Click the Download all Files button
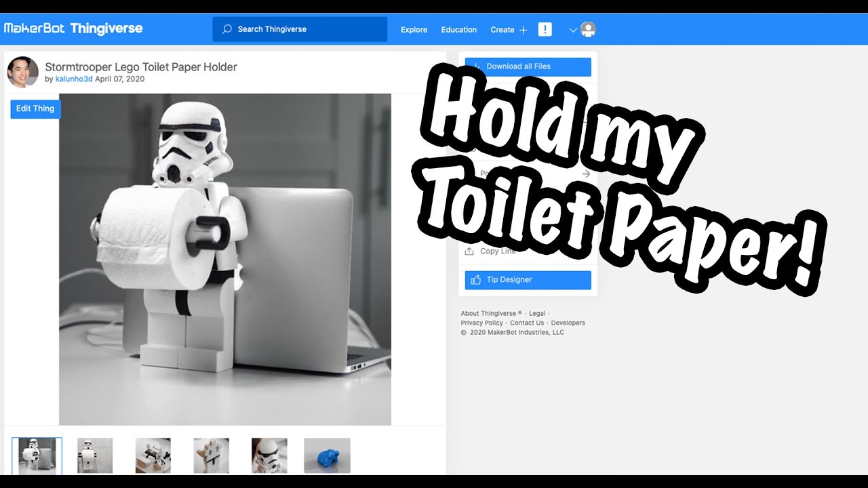Image resolution: width=868 pixels, height=488 pixels. pyautogui.click(x=528, y=66)
